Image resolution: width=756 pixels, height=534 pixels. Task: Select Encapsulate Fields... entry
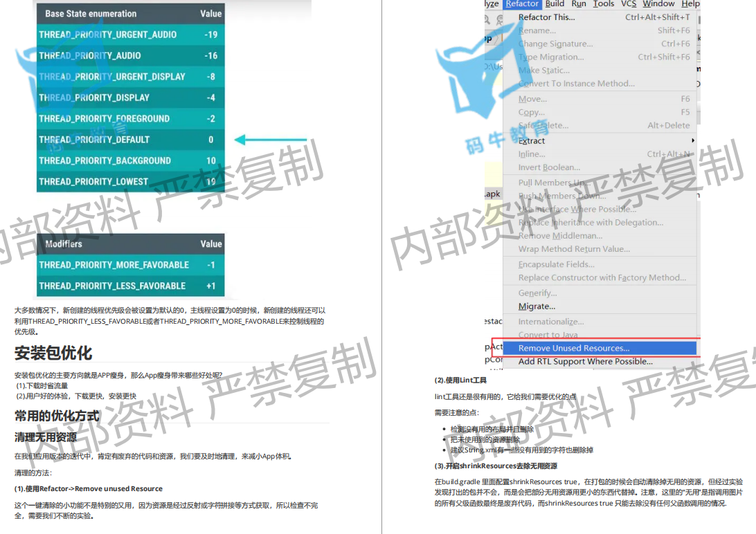coord(600,264)
